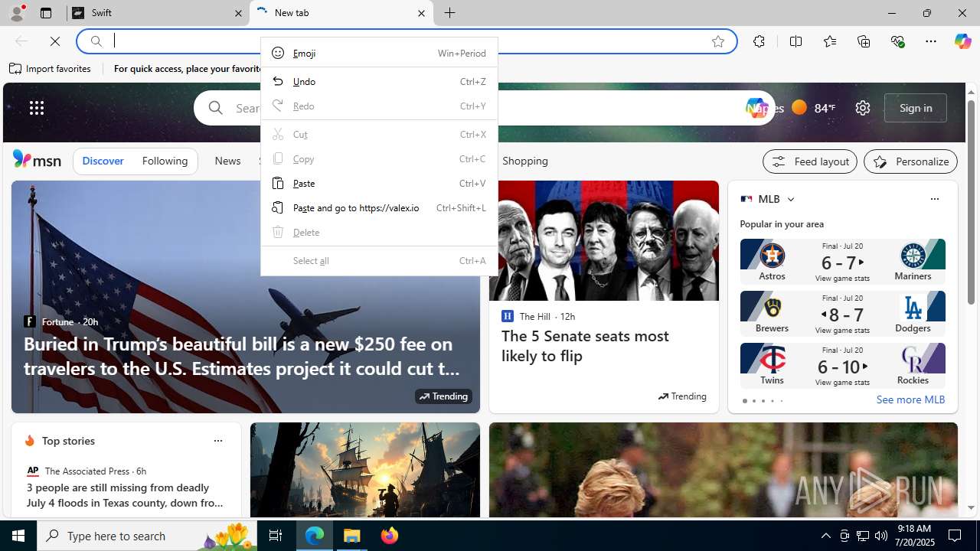This screenshot has height=551, width=980.
Task: Open Favorites hub icon
Action: point(829,41)
